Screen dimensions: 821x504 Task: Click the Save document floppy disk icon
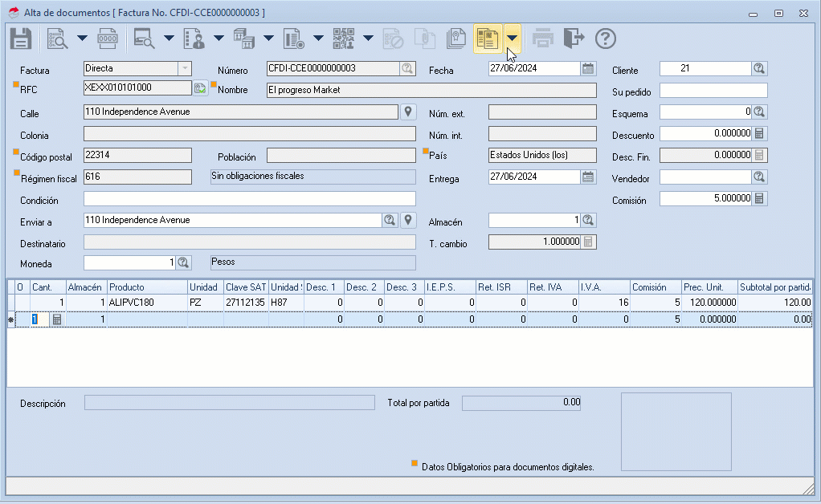[20, 39]
